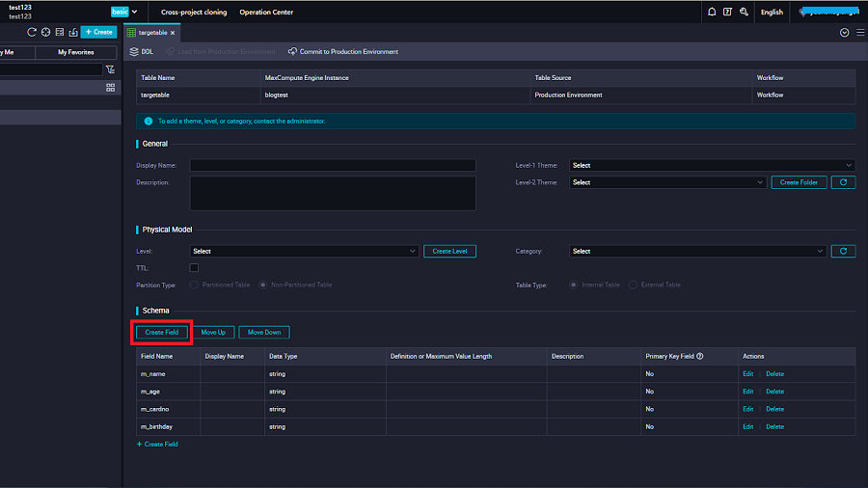Viewport: 868px width, 488px height.
Task: Click the filter icon next to search
Action: [x=110, y=69]
